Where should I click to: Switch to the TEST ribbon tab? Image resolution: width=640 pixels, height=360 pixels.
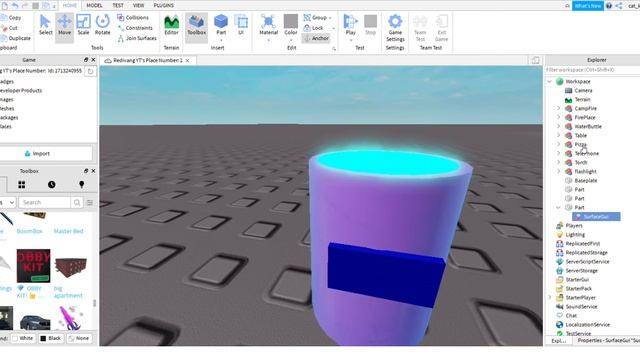tap(118, 5)
